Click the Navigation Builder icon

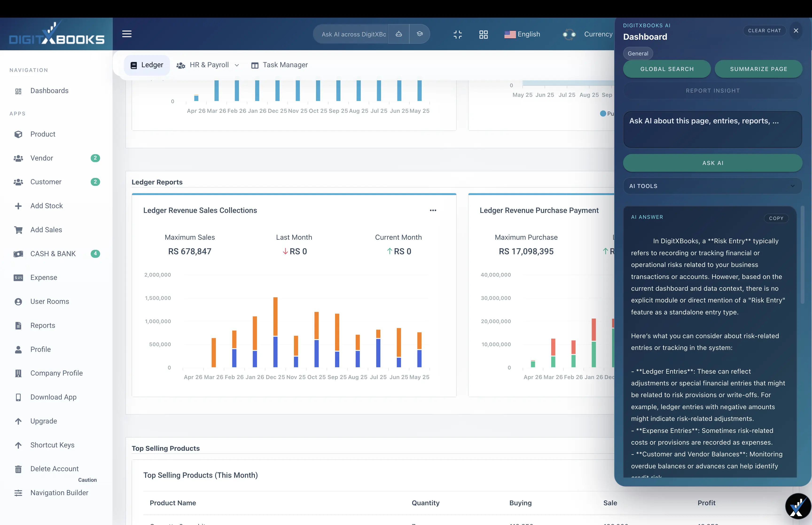tap(18, 493)
